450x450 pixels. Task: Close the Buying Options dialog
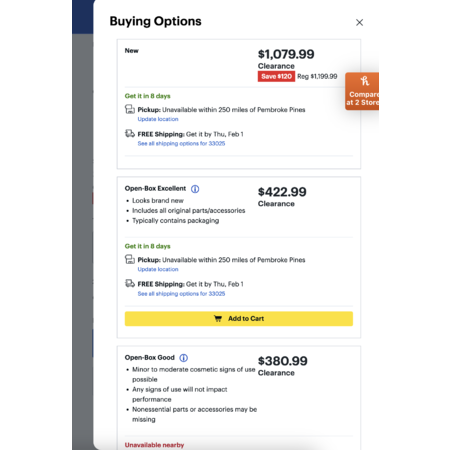pyautogui.click(x=359, y=22)
